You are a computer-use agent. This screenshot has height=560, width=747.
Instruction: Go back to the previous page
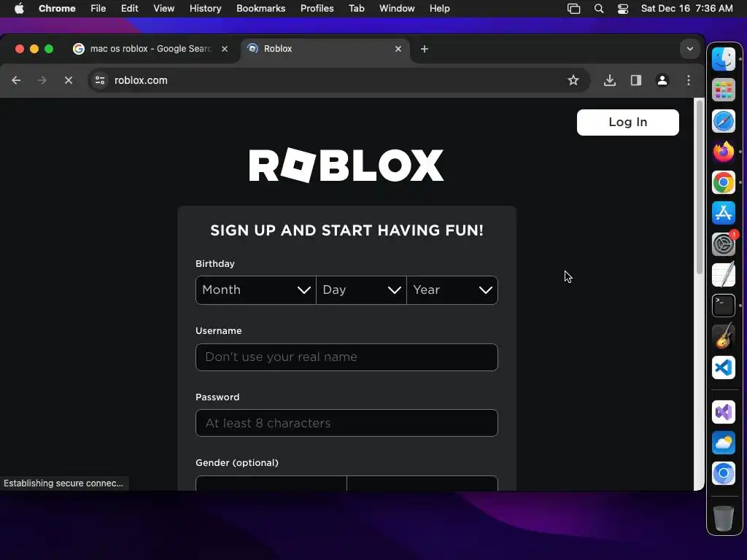[16, 80]
